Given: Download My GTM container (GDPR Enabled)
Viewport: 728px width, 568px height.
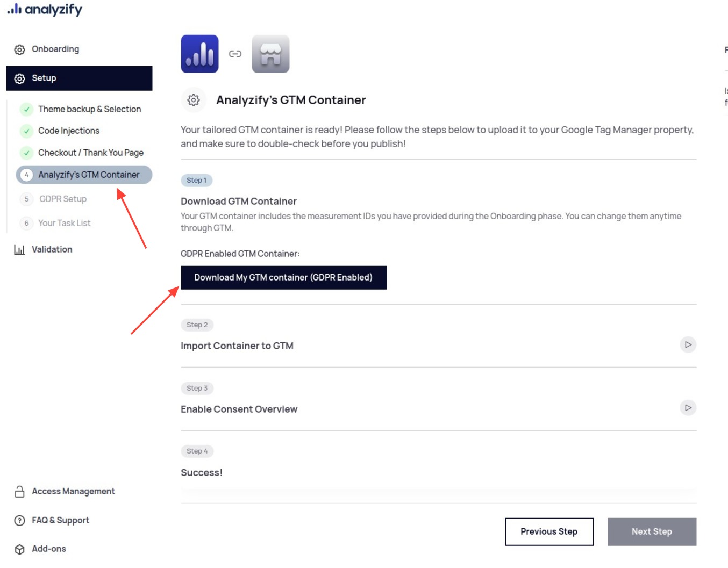Looking at the screenshot, I should 283,277.
